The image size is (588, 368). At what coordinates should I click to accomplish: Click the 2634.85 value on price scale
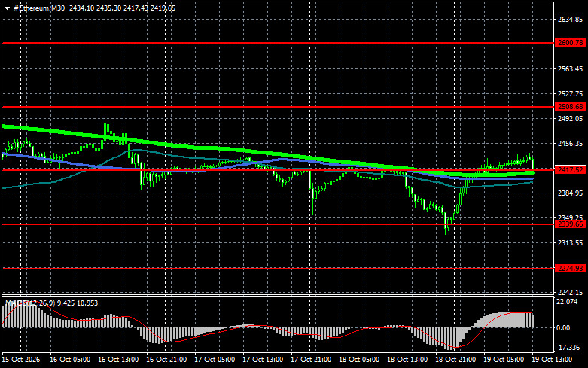pos(570,20)
